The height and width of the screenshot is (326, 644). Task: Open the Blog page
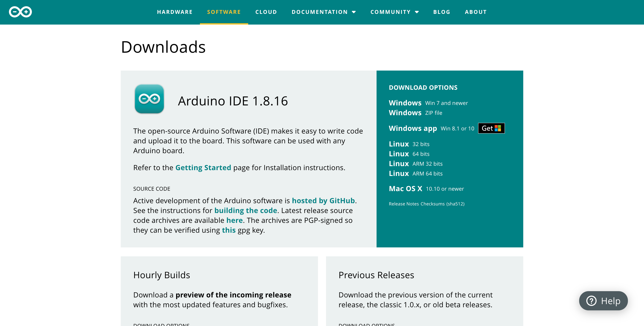[441, 12]
